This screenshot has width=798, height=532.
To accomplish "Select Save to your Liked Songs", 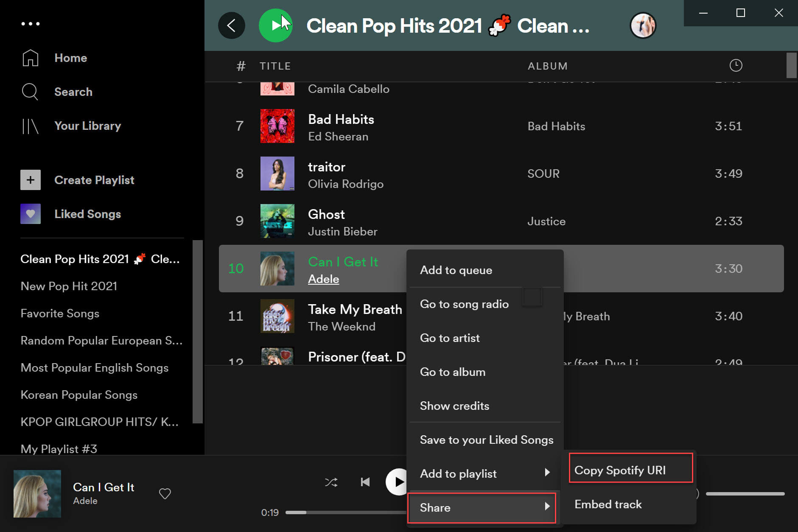I will tap(485, 440).
